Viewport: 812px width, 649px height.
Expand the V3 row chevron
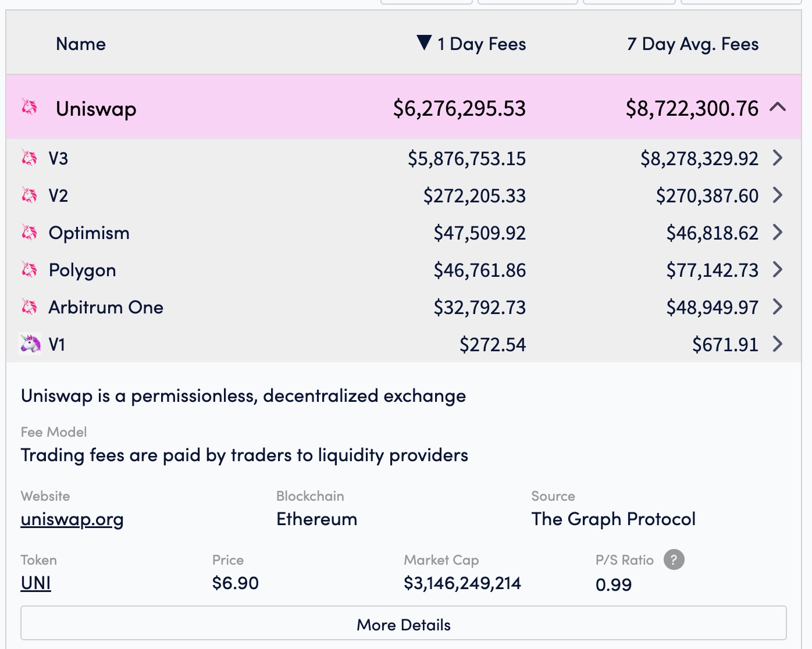[778, 158]
